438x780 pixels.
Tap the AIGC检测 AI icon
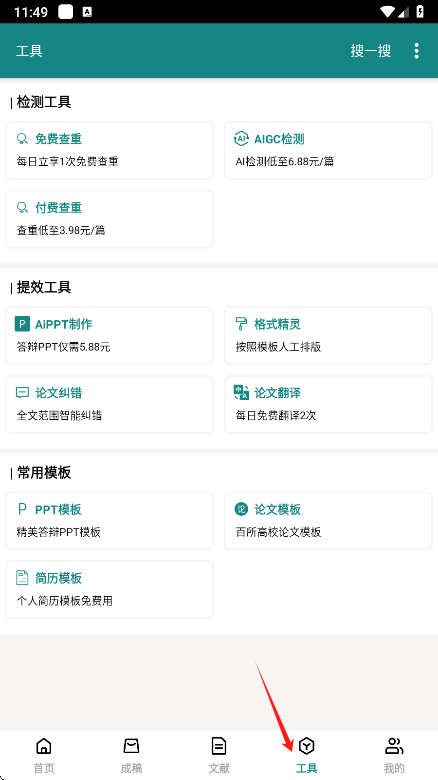tap(241, 139)
